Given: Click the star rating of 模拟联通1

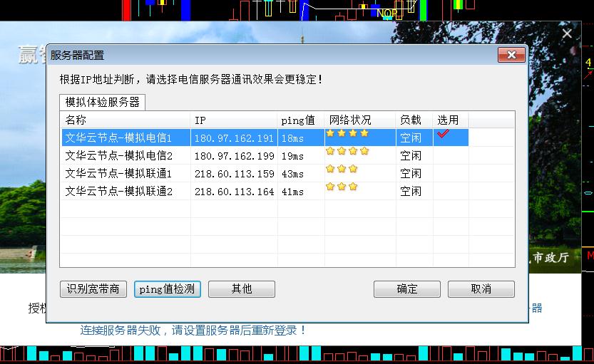Looking at the screenshot, I should click(x=342, y=169).
